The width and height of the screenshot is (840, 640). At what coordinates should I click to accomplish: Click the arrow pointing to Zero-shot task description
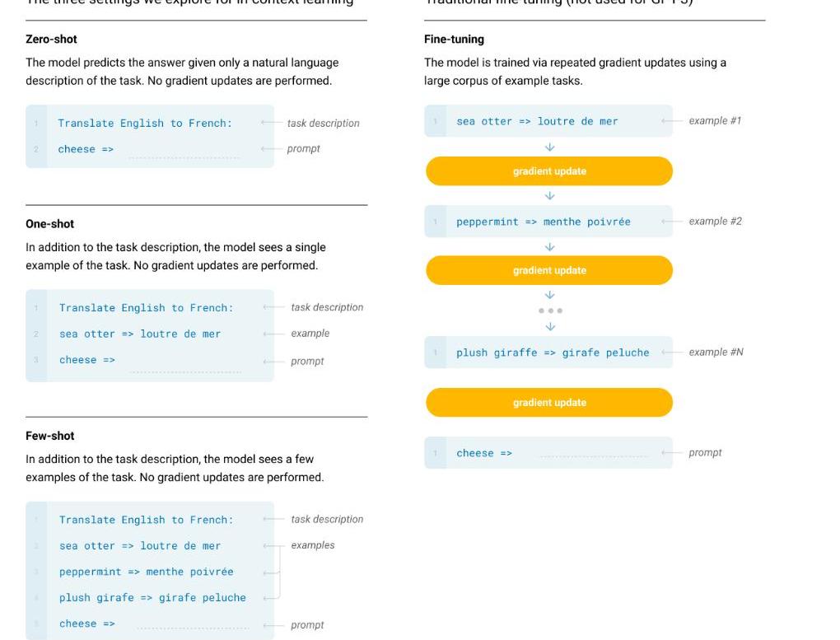tap(271, 123)
